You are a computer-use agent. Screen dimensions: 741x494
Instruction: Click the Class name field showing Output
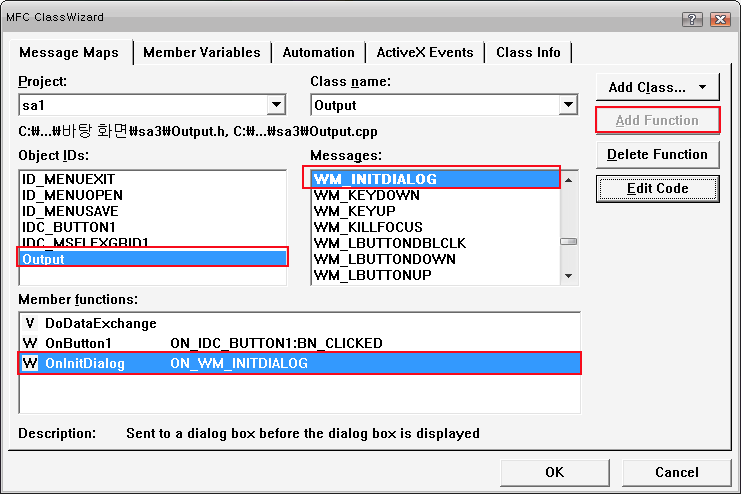(x=444, y=105)
